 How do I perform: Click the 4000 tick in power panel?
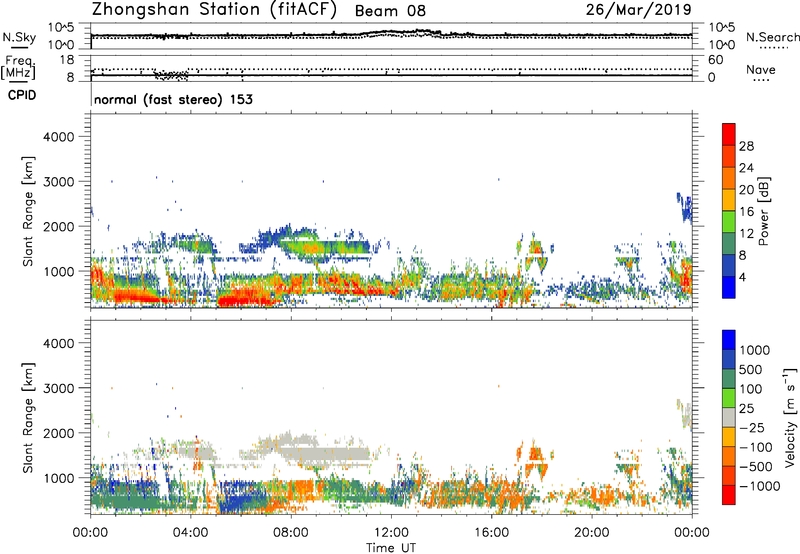[58, 137]
